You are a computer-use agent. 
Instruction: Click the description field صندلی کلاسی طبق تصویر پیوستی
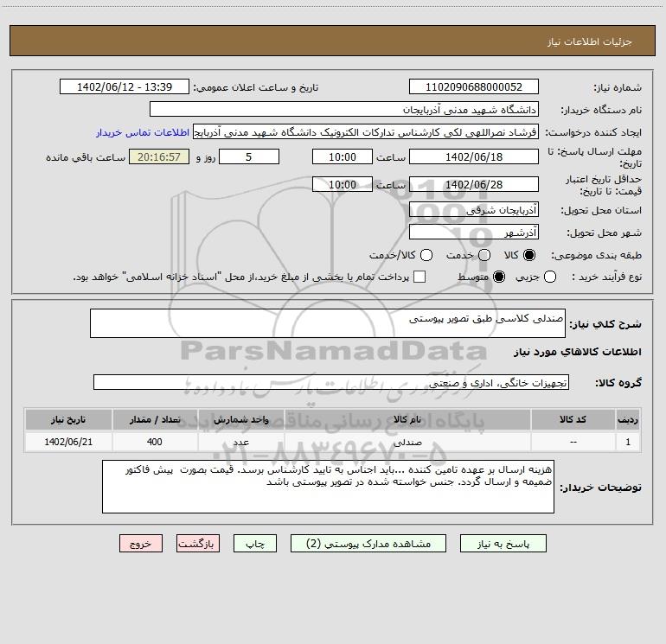(328, 323)
